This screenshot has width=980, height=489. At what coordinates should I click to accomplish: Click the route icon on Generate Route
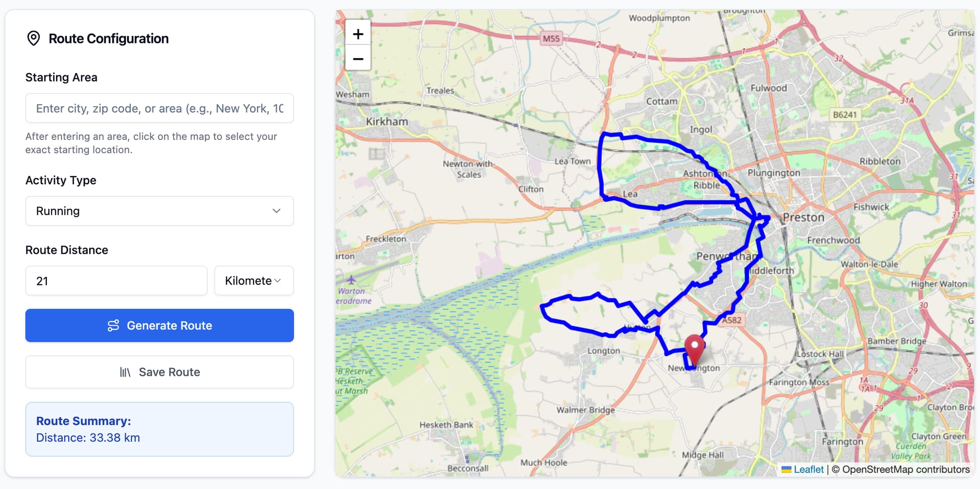point(113,326)
